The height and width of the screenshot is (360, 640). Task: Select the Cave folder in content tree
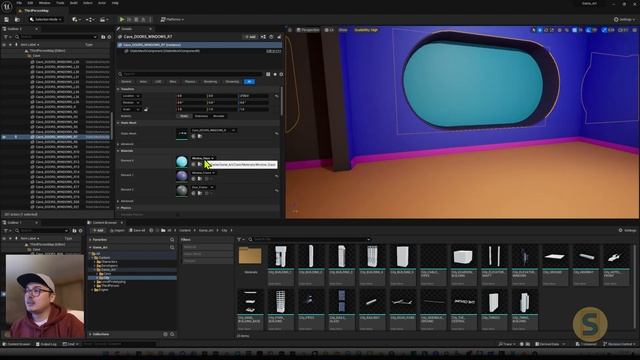107,273
